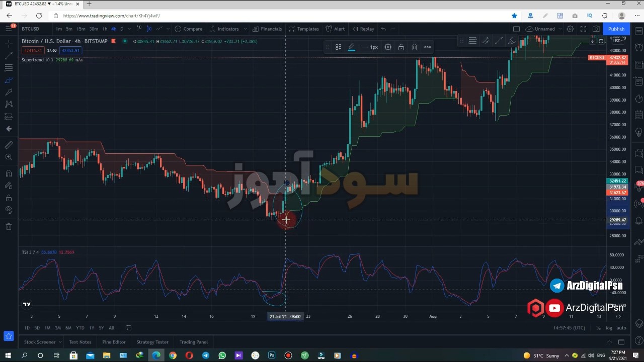
Task: Lock the selected drawing
Action: coord(401,47)
